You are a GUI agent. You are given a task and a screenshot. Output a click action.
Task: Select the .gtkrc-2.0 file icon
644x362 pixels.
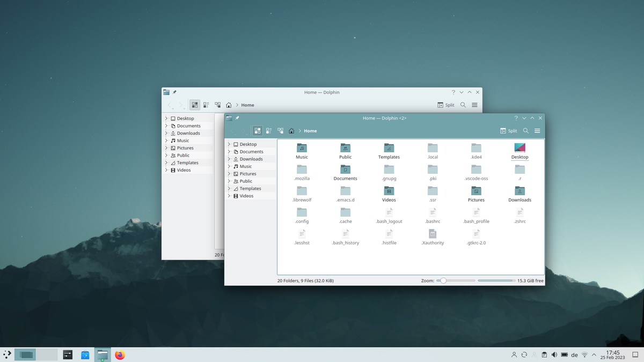click(x=476, y=234)
